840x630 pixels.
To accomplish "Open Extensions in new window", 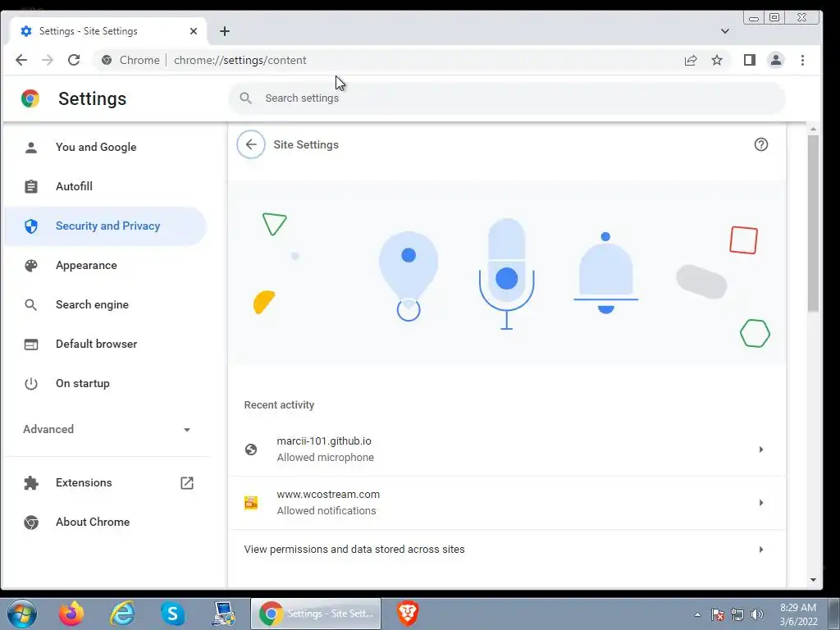I will pos(105,482).
